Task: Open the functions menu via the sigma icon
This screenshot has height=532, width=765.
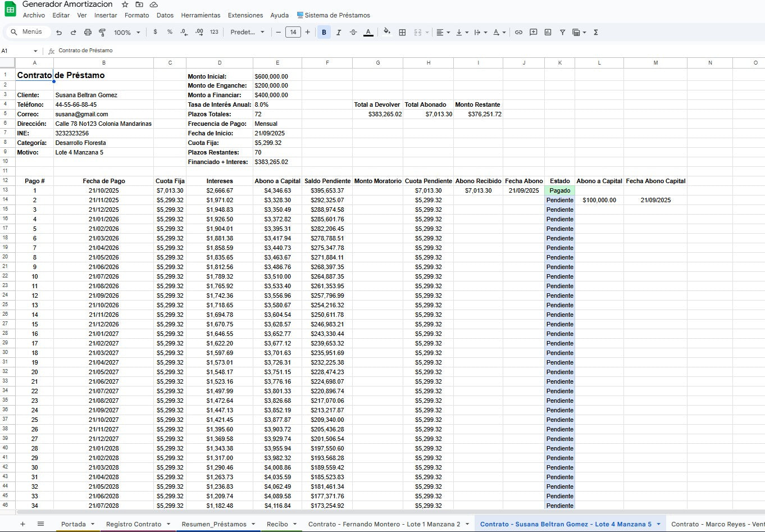Action: [595, 32]
